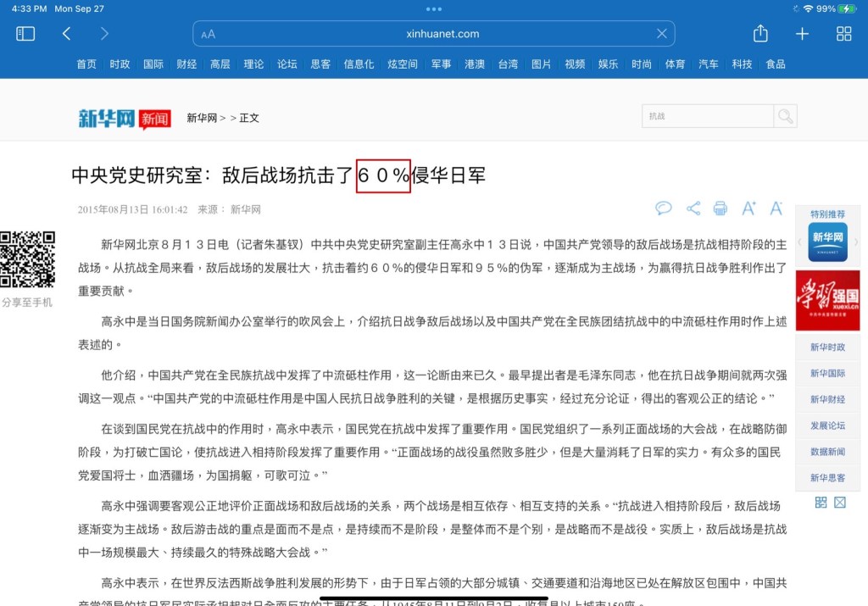This screenshot has height=606, width=868.
Task: Open the aA page settings in the address bar
Action: [x=209, y=34]
